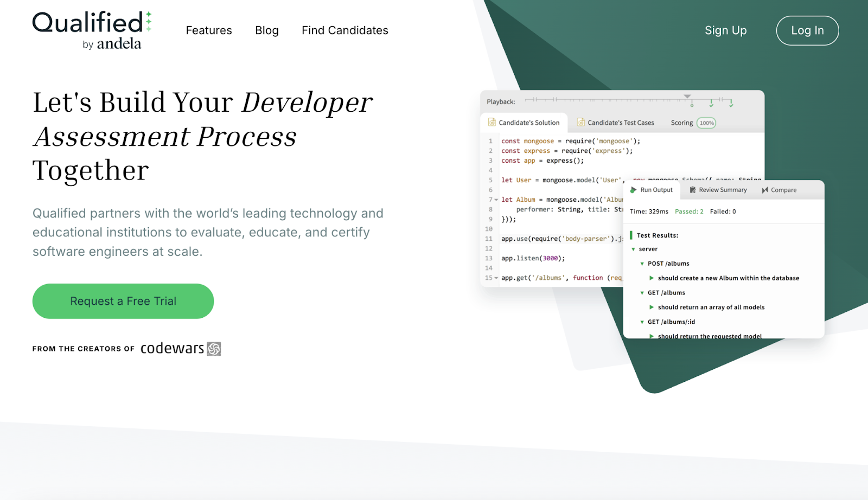This screenshot has height=500, width=868.
Task: Switch to Candidate's Test Cases tab
Action: 616,123
